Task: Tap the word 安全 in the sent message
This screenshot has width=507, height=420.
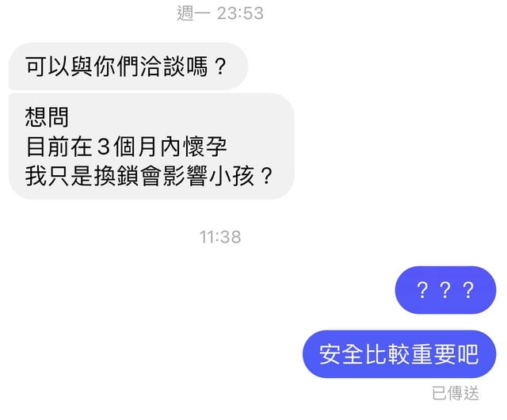Action: 341,354
